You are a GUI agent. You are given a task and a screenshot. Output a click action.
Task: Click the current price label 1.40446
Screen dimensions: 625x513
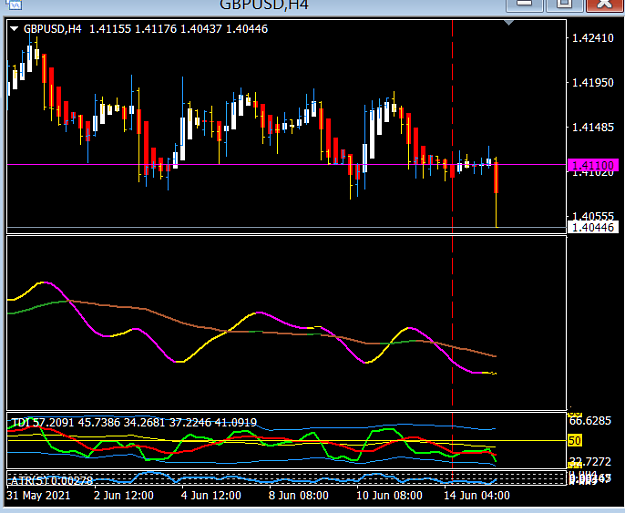click(593, 227)
